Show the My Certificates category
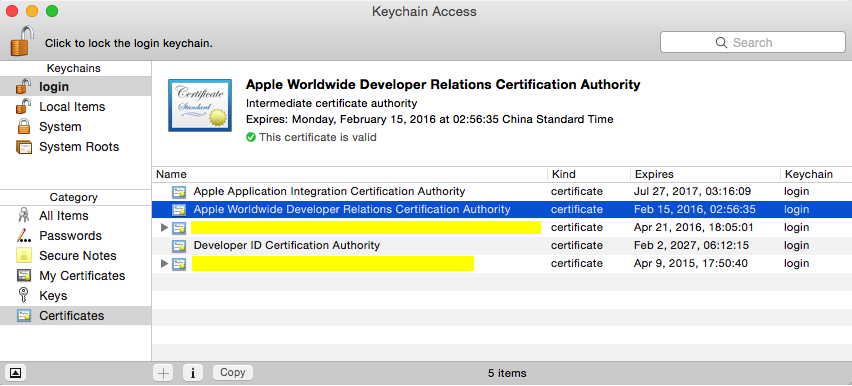852x386 pixels. coord(76,276)
